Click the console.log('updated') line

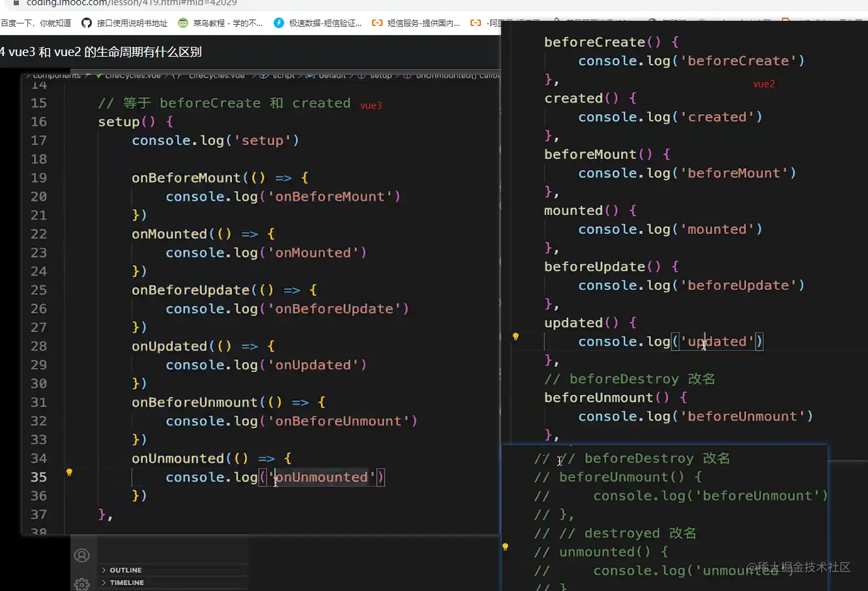[671, 341]
